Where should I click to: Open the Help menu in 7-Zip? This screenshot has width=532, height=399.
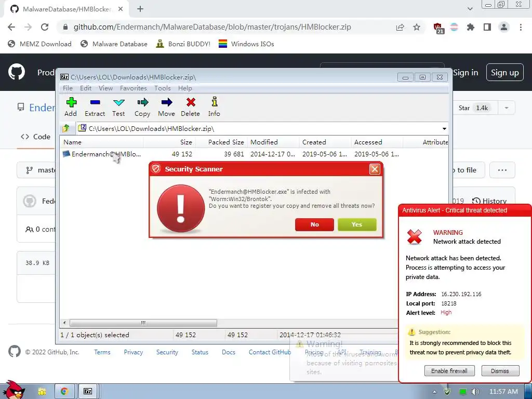pos(185,88)
